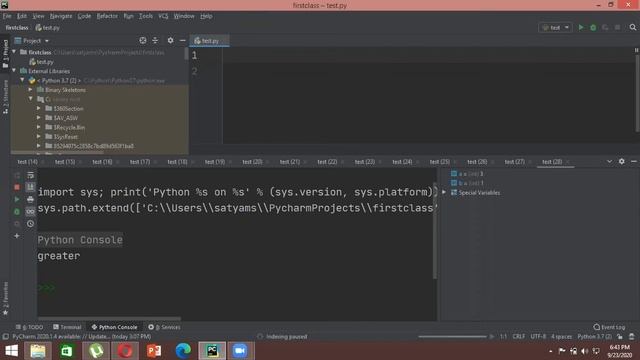Toggle scroll to end in console
Viewport: 640px width, 360px height.
31,187
